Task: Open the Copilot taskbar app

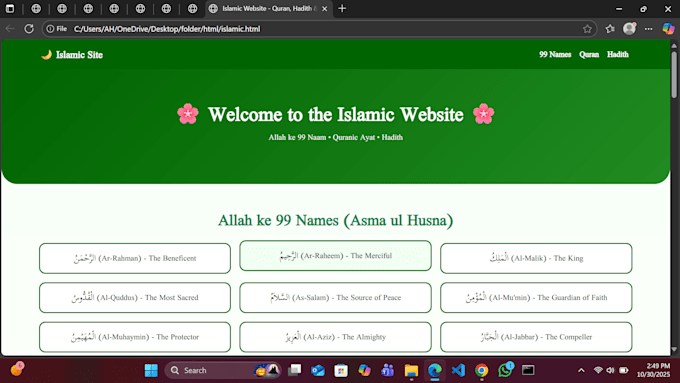Action: click(x=364, y=370)
